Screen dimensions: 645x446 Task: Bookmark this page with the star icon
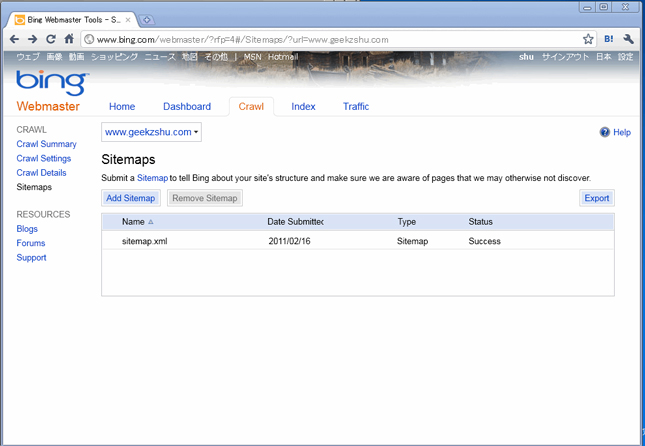(x=588, y=39)
